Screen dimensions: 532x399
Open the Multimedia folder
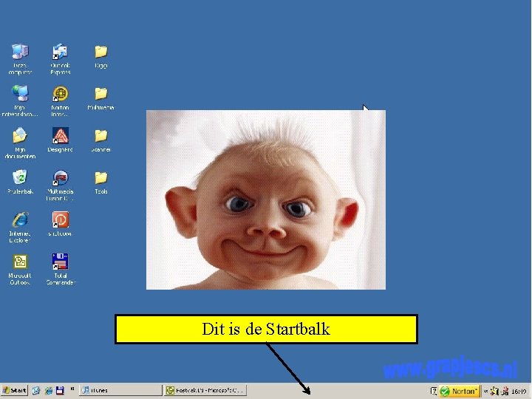[100, 98]
